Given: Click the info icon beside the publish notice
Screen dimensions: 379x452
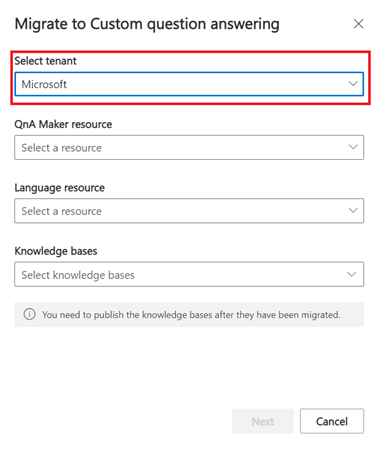Looking at the screenshot, I should point(29,314).
